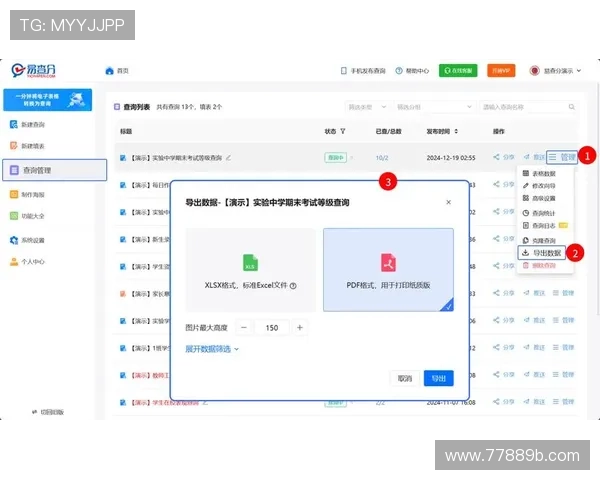Click help icon beside XLSX label
Image resolution: width=600 pixels, height=480 pixels.
click(x=293, y=286)
